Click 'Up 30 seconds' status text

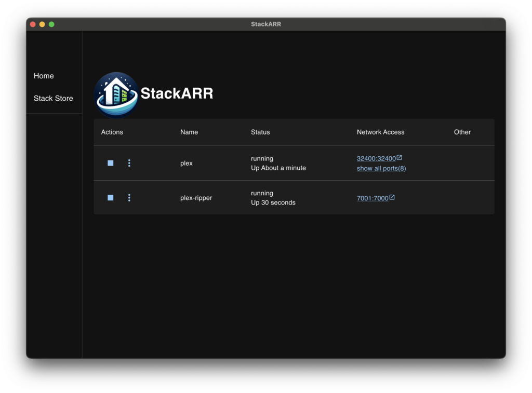coord(273,203)
